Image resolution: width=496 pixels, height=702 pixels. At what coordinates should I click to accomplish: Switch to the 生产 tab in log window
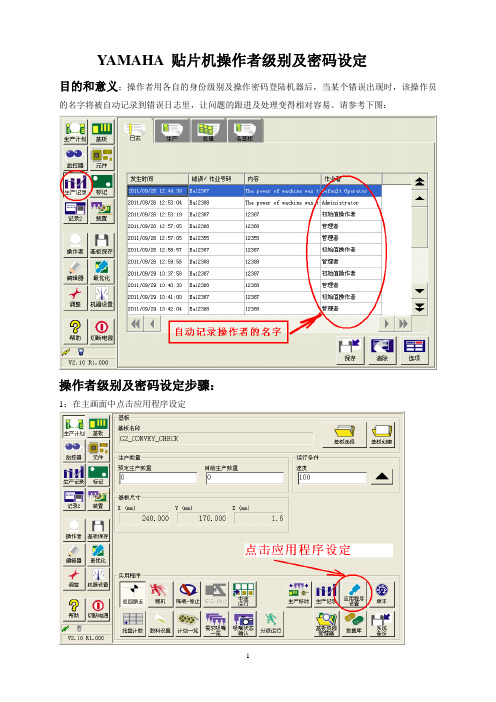[x=172, y=131]
